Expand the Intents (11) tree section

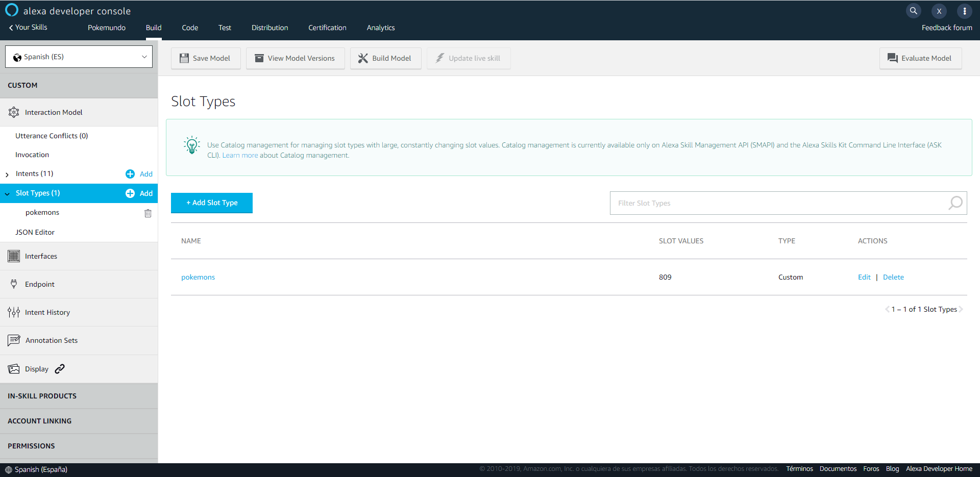point(7,174)
